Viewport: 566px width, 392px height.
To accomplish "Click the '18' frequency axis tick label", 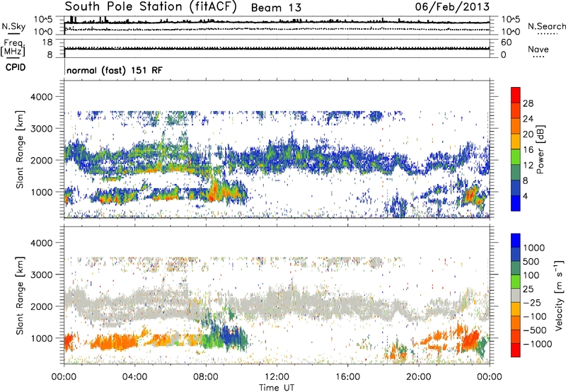I will (47, 42).
